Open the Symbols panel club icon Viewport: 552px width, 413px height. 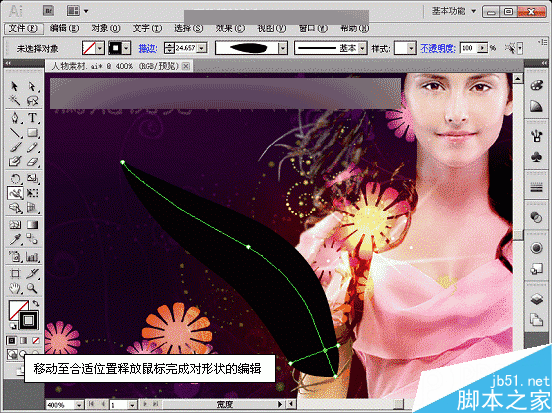coord(536,157)
